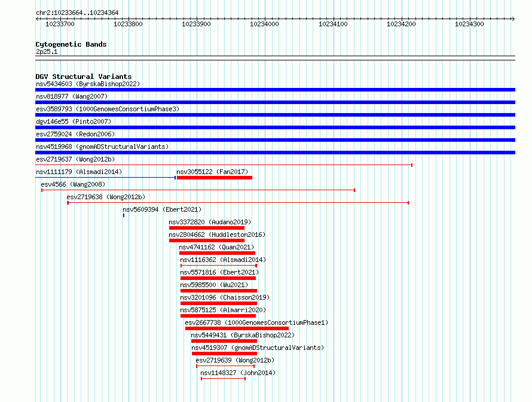Click nsv5571816 (Ebert2021) label
This screenshot has width=532, height=402.
pyautogui.click(x=219, y=272)
